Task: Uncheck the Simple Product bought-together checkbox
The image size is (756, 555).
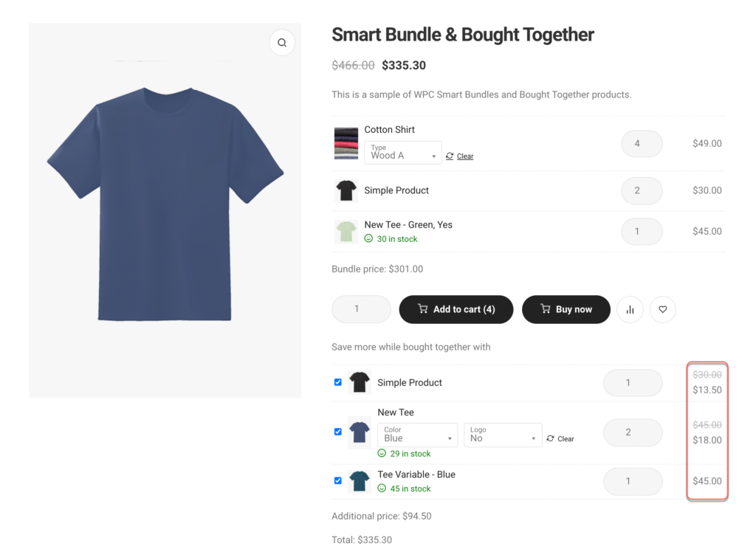Action: (x=338, y=382)
